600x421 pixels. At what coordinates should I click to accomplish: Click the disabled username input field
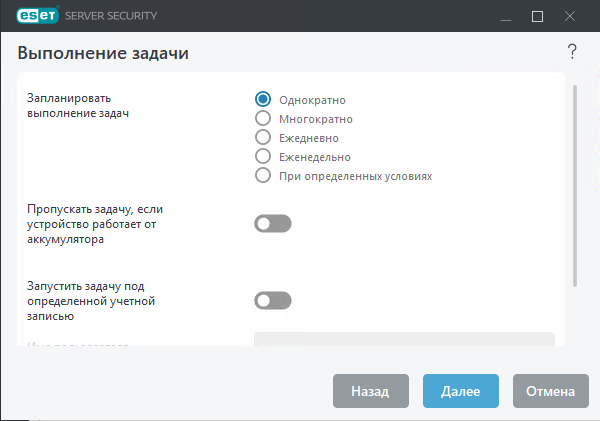tap(404, 339)
